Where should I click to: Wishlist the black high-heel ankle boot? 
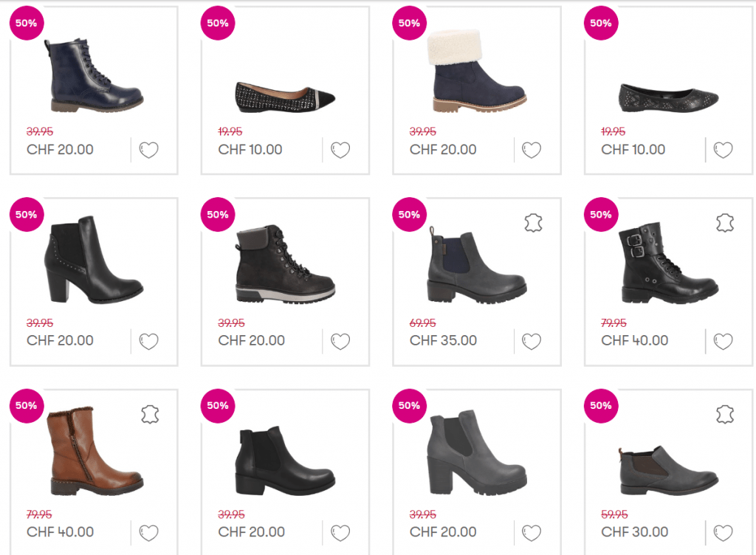(x=149, y=342)
